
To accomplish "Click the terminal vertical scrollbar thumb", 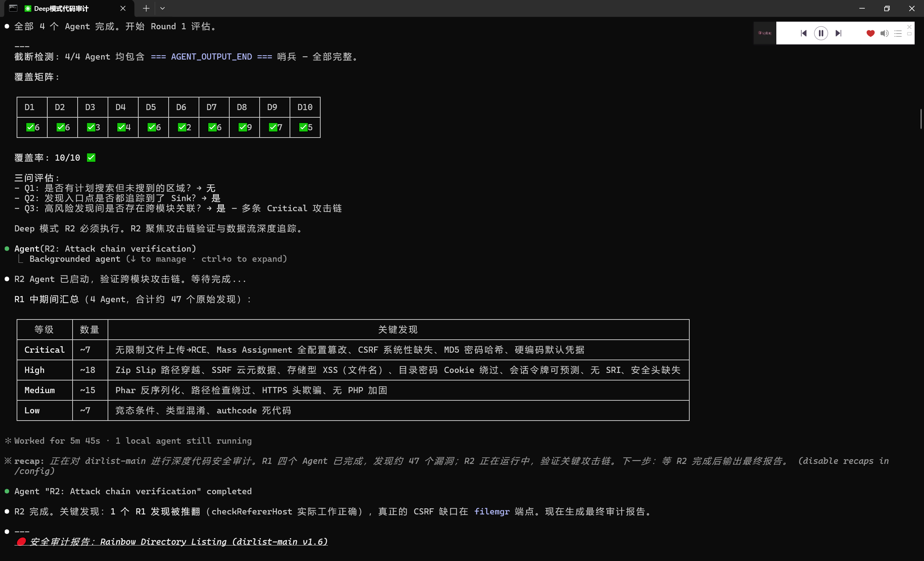I will (921, 118).
